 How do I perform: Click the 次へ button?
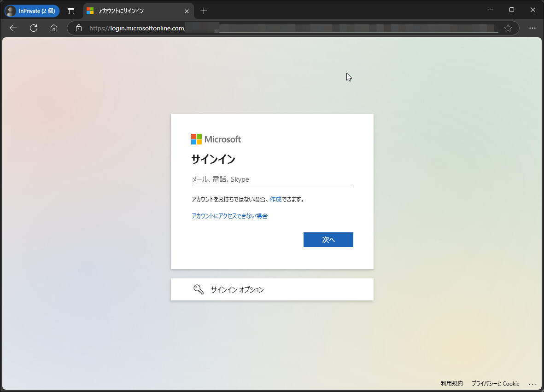point(328,240)
